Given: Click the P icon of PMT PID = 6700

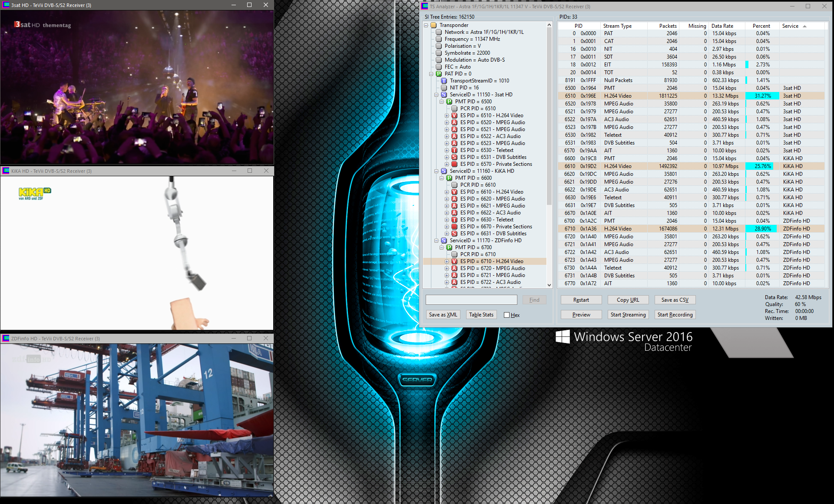Looking at the screenshot, I should point(449,247).
